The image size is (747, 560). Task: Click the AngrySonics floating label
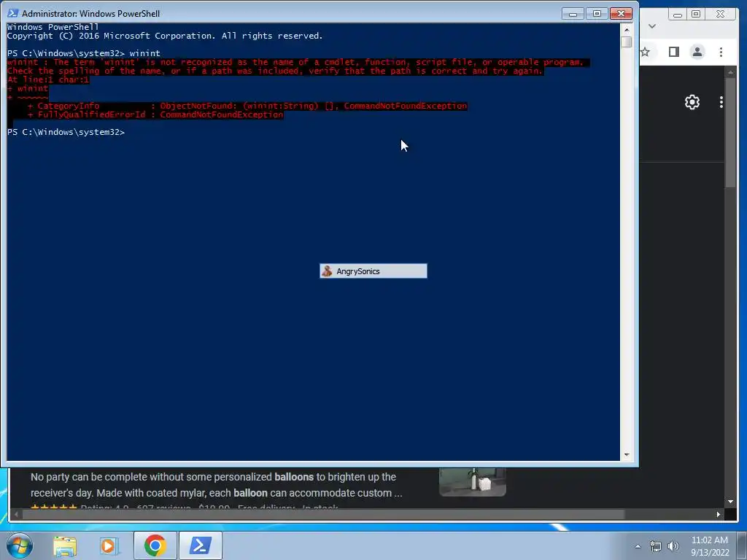tap(373, 271)
